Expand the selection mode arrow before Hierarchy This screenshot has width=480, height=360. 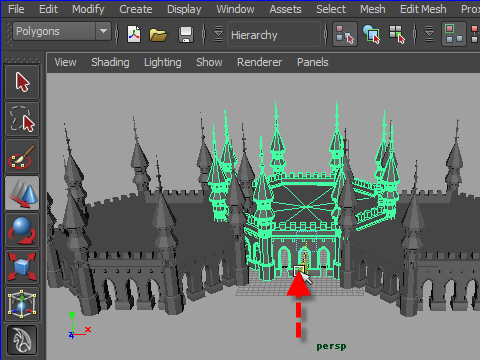tap(218, 34)
